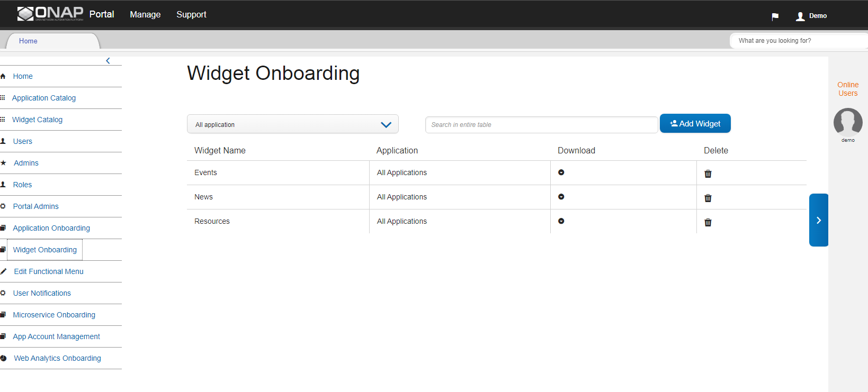Image resolution: width=868 pixels, height=392 pixels.
Task: Open the All application dropdown
Action: (x=293, y=124)
